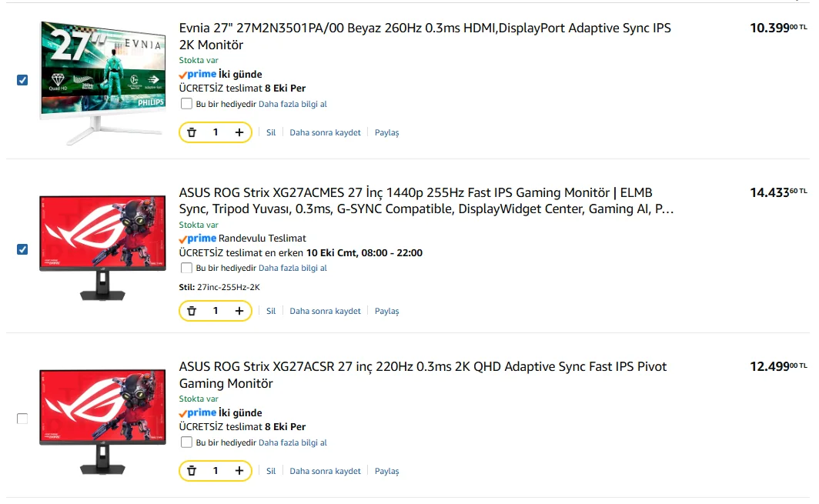Select the ASUS XG27ACSR item checkbox

coord(22,419)
